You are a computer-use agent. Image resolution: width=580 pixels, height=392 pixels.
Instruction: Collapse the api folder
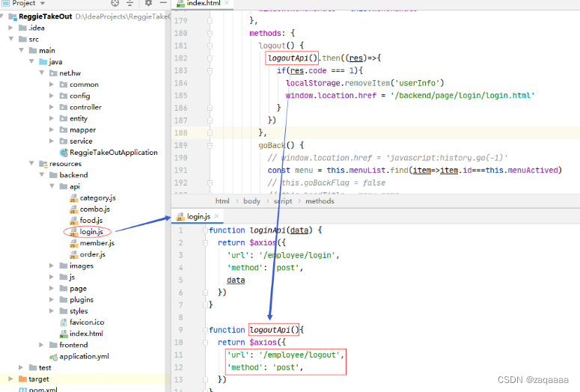click(52, 186)
